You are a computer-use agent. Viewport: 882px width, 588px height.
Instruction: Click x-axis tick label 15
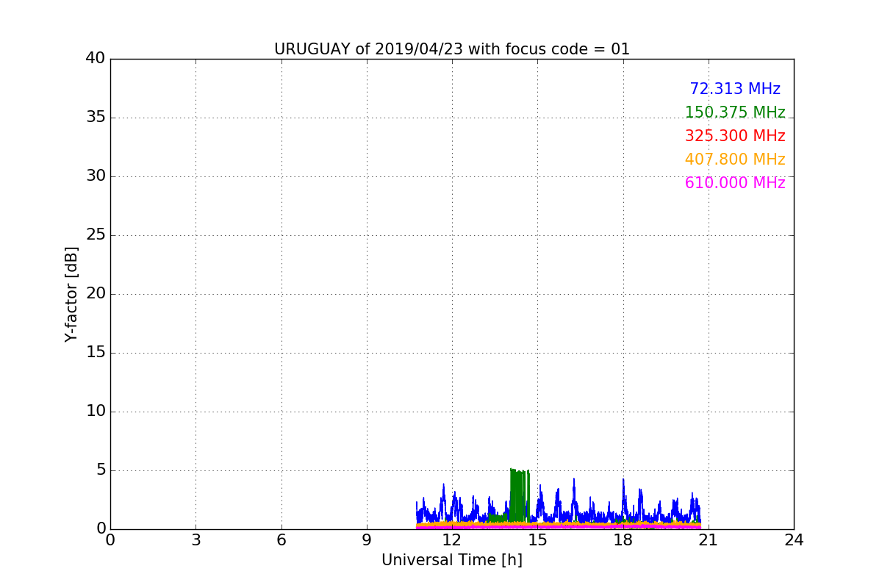coord(537,540)
